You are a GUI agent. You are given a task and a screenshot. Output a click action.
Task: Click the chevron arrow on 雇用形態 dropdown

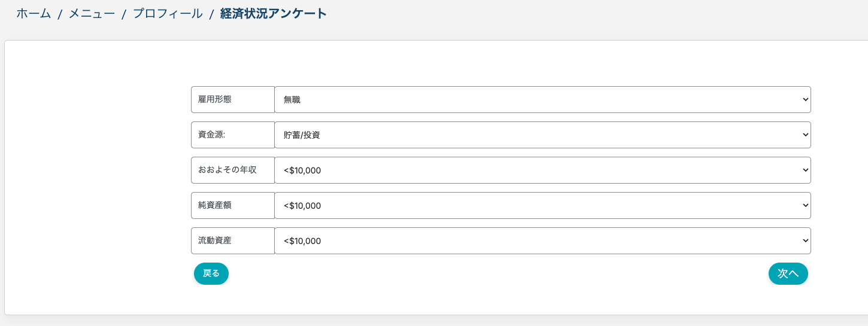coord(805,100)
